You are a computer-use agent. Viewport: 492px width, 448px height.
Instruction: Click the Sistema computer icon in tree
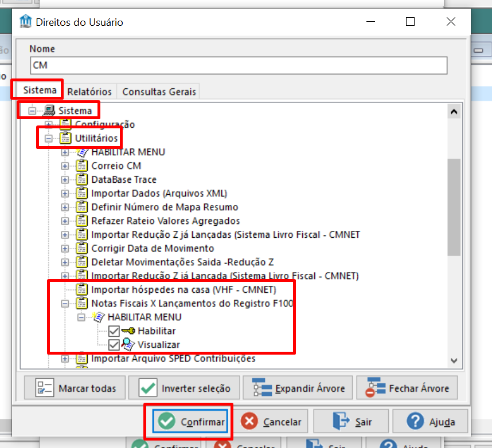tap(49, 111)
